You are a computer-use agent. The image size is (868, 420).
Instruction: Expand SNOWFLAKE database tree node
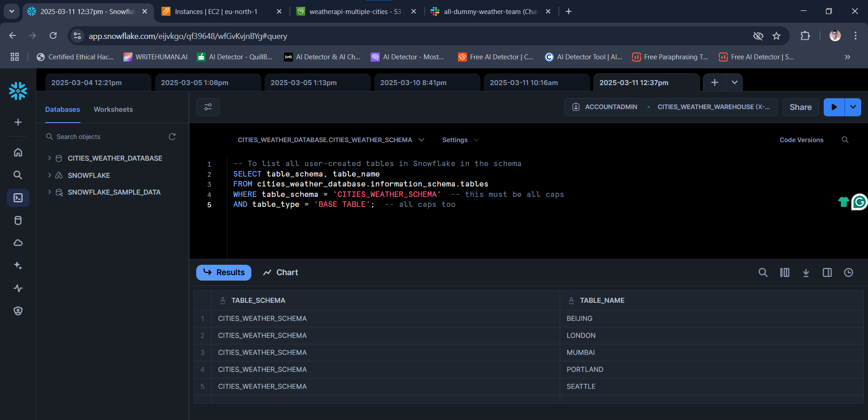tap(49, 175)
